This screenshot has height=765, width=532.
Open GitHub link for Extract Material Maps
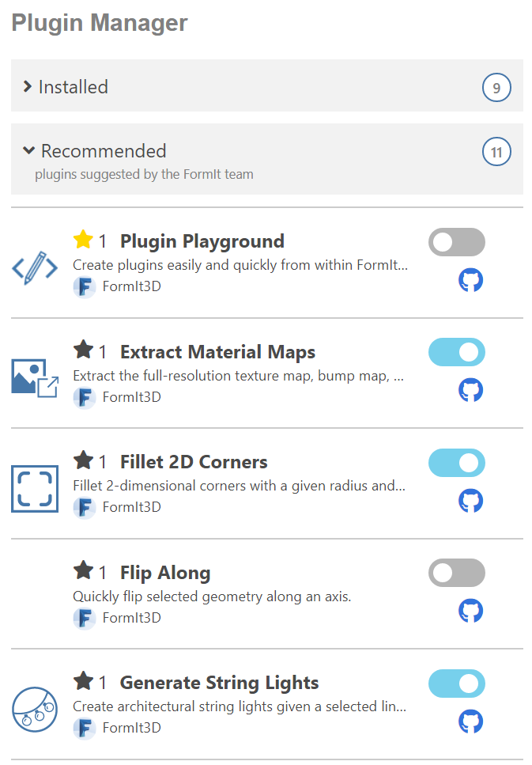pyautogui.click(x=470, y=390)
